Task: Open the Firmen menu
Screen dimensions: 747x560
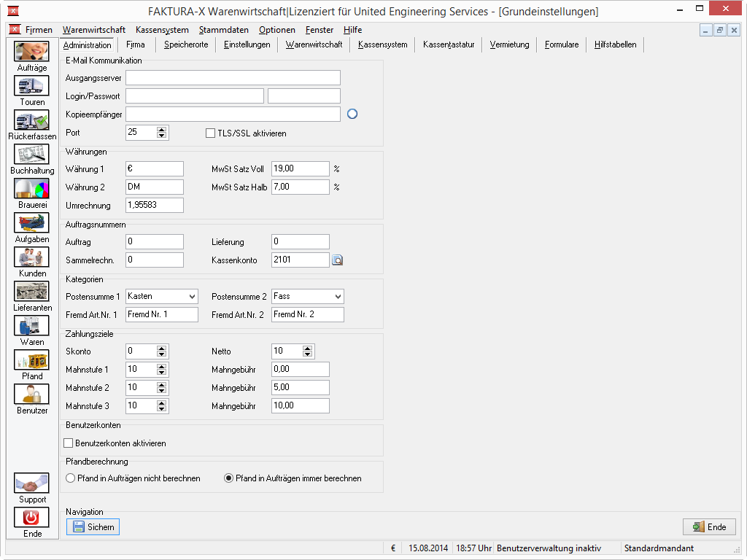Action: coord(39,30)
